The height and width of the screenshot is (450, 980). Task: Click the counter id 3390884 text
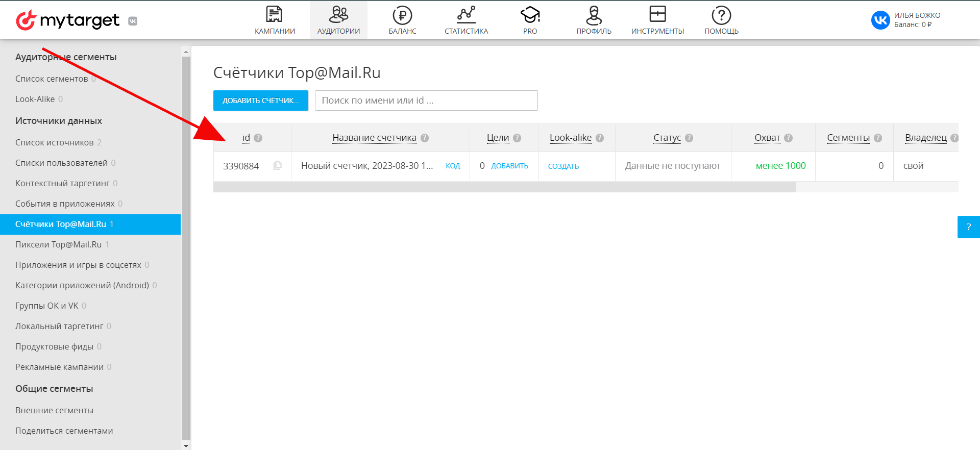[241, 166]
